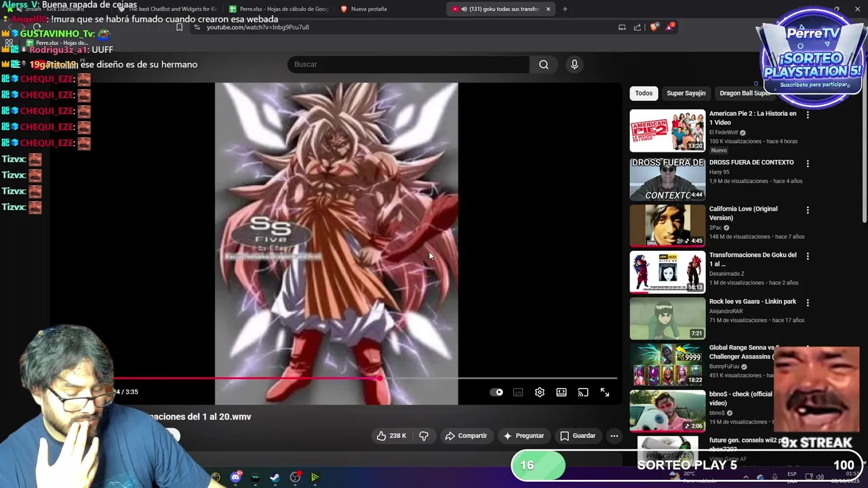Open American Pie 2 video thumbnail

[x=667, y=131]
